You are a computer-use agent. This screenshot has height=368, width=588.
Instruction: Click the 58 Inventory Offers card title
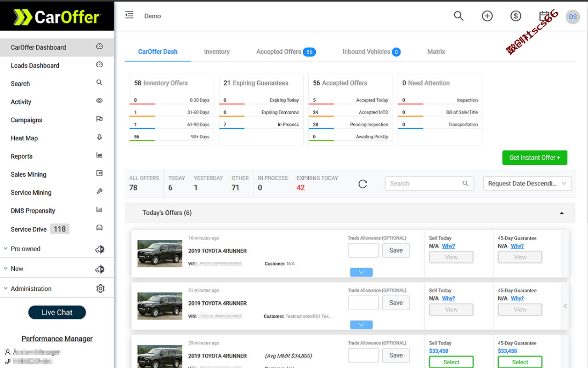[161, 83]
